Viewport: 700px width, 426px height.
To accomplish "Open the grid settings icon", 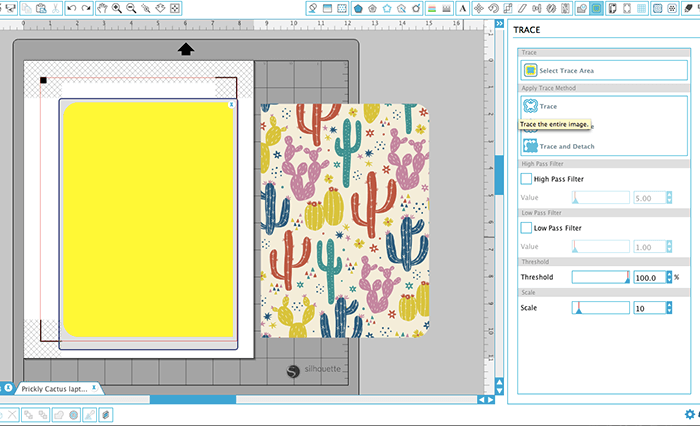I will click(642, 8).
